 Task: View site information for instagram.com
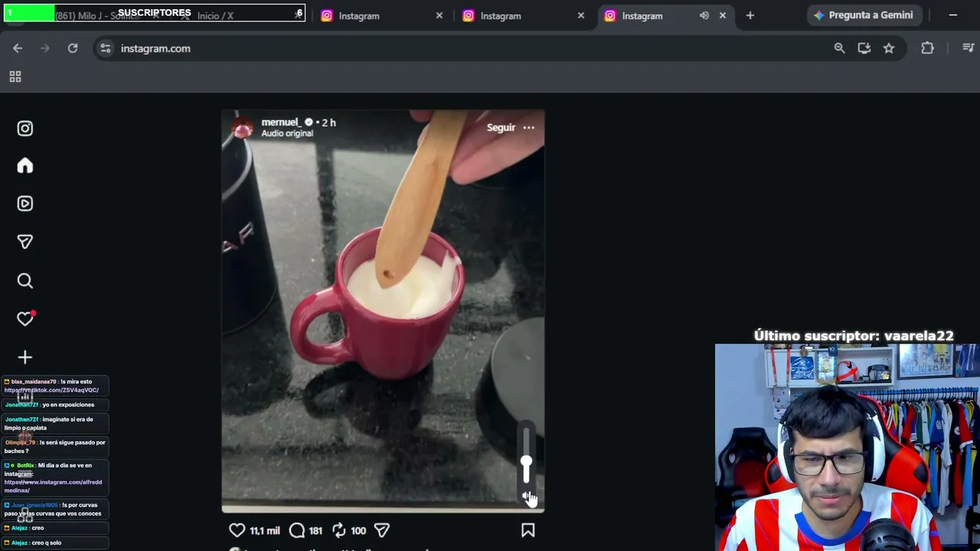106,48
